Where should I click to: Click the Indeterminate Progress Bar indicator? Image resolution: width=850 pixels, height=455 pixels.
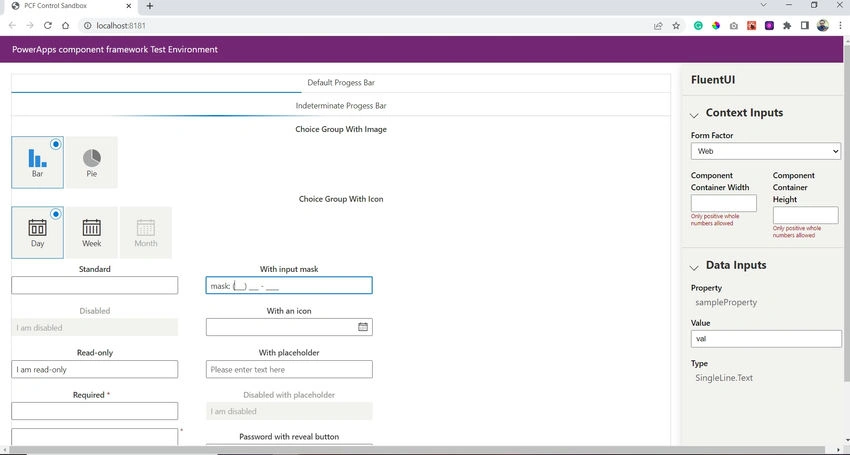coord(340,116)
